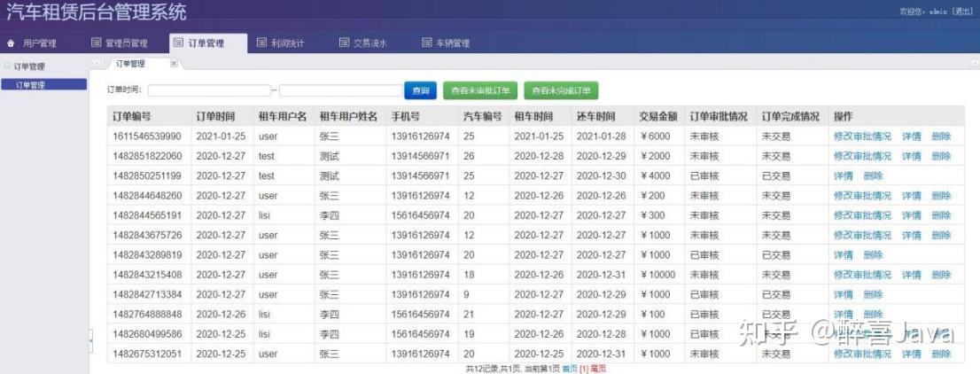Click 详情 for order 1482844565191
980x374 pixels.
click(x=911, y=215)
